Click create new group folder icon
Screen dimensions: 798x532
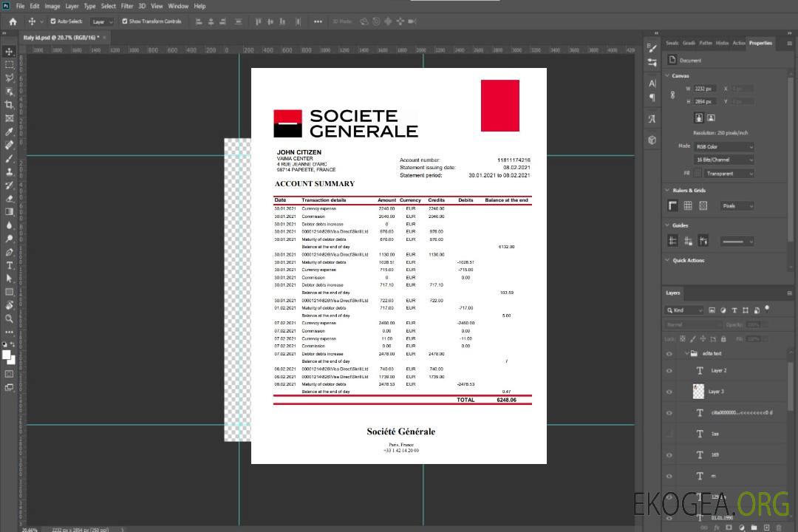coord(754,528)
